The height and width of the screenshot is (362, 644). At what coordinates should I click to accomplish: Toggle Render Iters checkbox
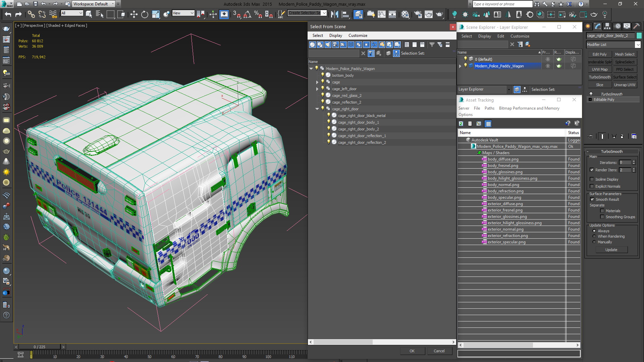(x=592, y=170)
